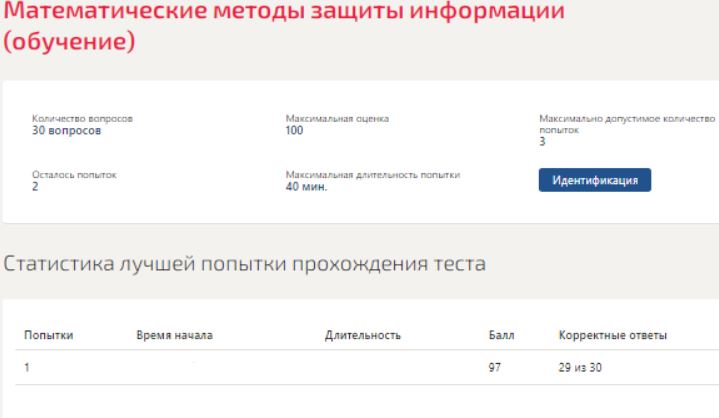Click the Время начала column header
Image resolution: width=719 pixels, height=418 pixels.
pos(175,336)
